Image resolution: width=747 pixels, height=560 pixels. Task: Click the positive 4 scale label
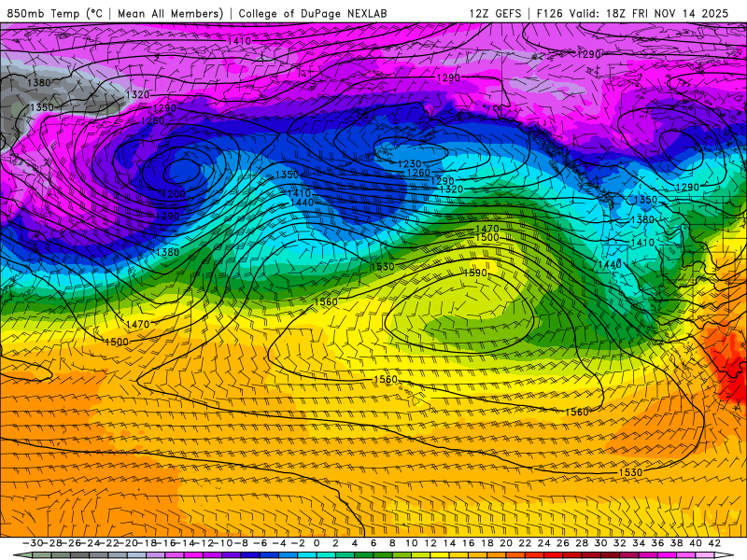point(355,543)
